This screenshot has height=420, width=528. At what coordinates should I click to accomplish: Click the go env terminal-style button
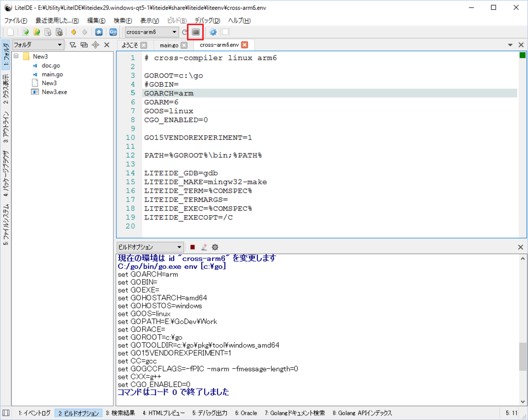[x=195, y=32]
